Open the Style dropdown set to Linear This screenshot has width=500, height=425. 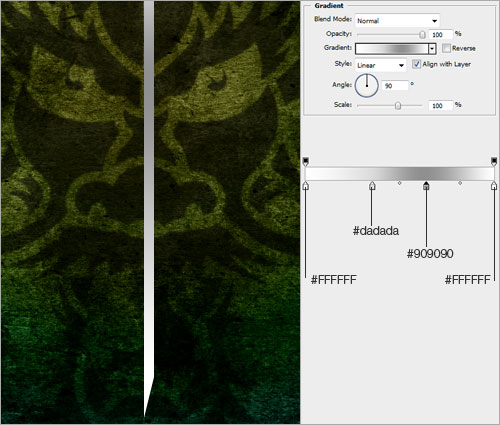(x=381, y=65)
